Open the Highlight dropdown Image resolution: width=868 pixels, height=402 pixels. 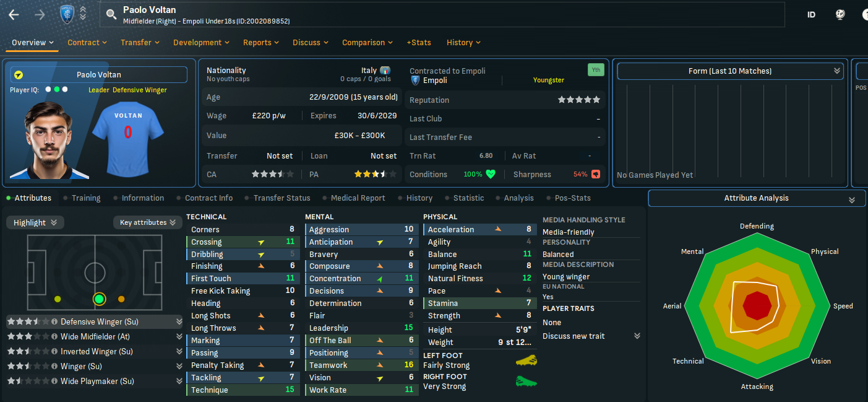(x=35, y=222)
